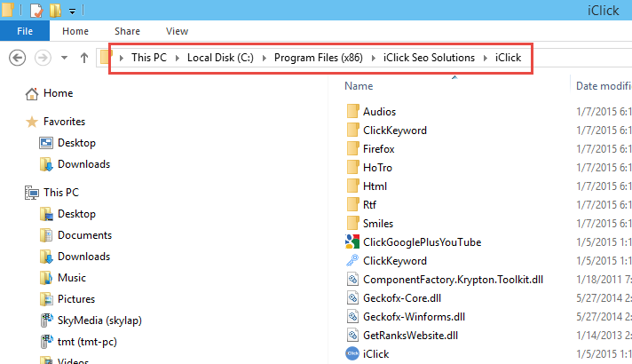Click the Audios folder icon
The width and height of the screenshot is (632, 364).
(x=352, y=111)
